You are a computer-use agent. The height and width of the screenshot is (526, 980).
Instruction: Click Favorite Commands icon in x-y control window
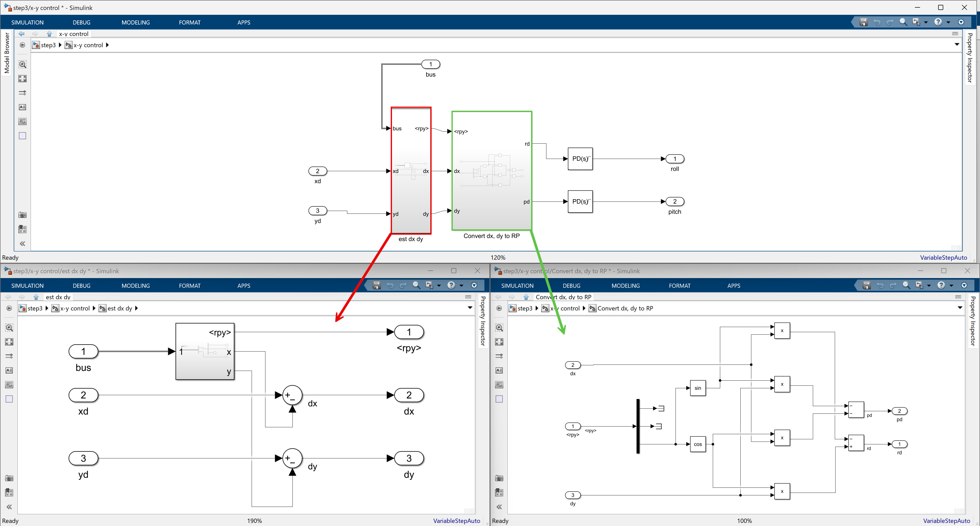916,22
